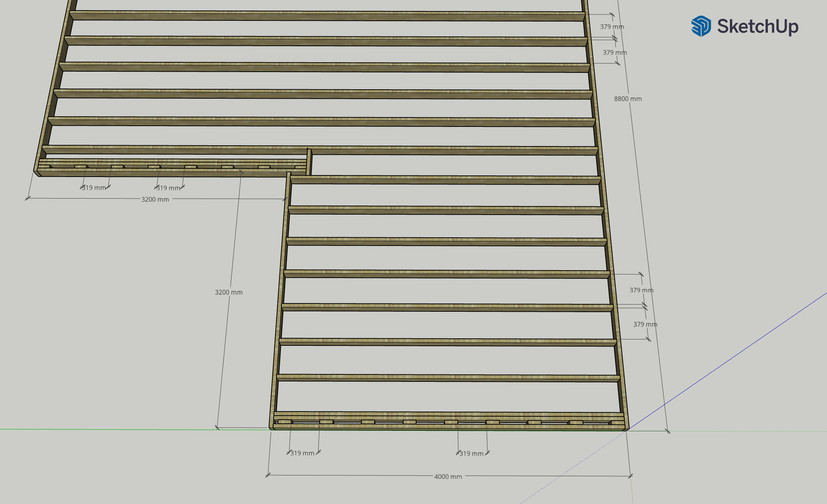Select the 319 mm dimension near bottom edge

point(302,453)
